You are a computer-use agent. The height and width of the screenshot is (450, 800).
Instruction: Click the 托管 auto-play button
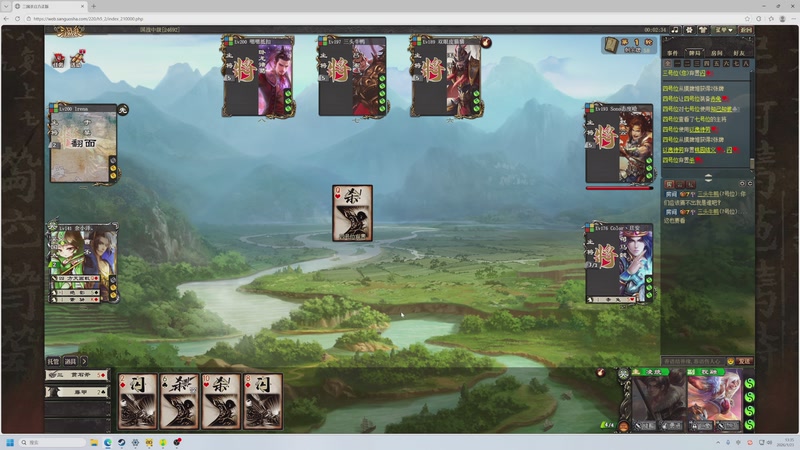(x=54, y=361)
